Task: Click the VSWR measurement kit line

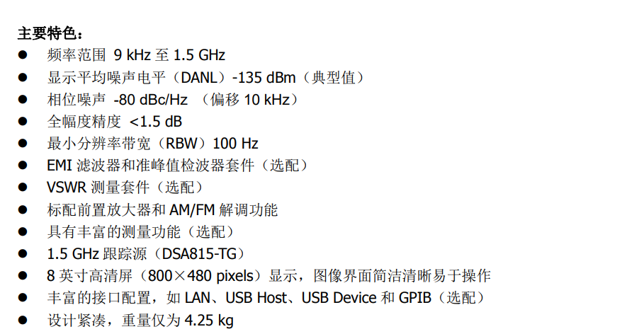Action: tap(125, 188)
